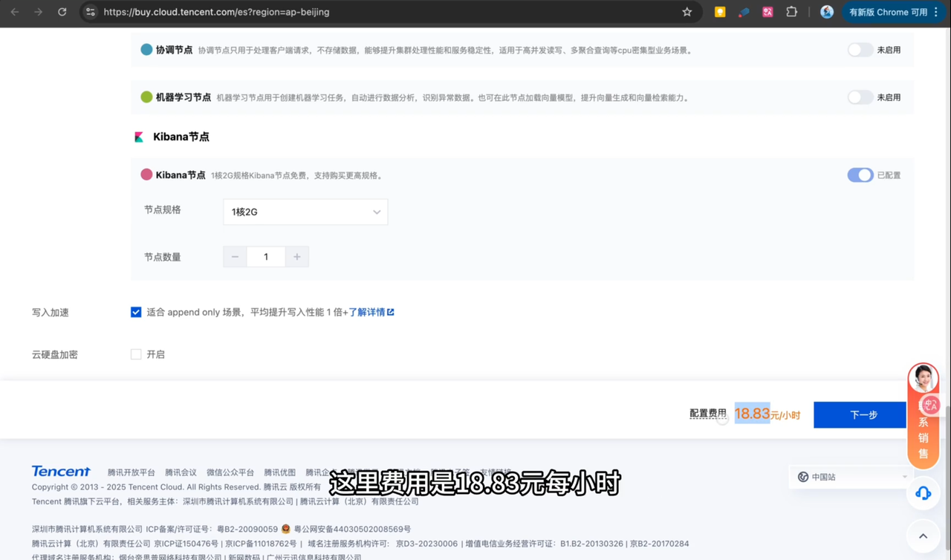Open the 腾讯优图 footer link
Viewport: 951px width, 560px height.
click(280, 472)
